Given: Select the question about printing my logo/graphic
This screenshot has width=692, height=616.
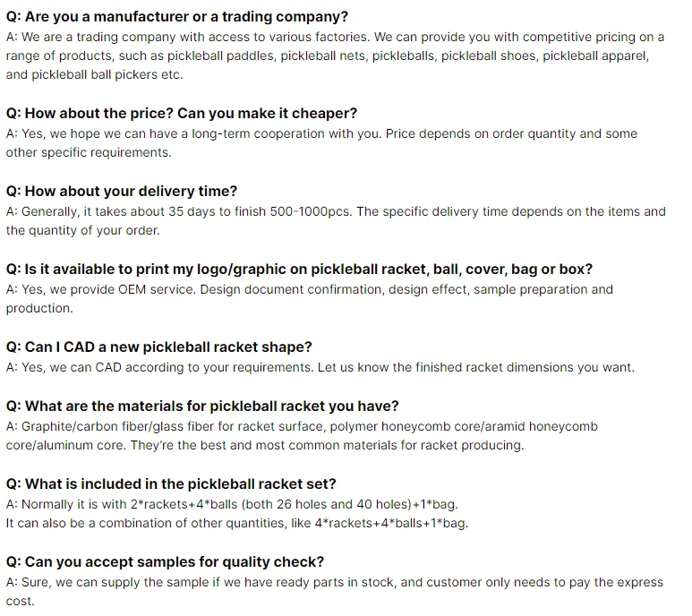Looking at the screenshot, I should 299,269.
